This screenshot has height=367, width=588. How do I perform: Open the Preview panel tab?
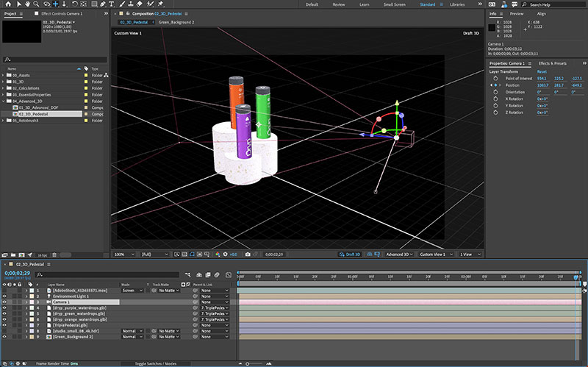click(x=517, y=13)
